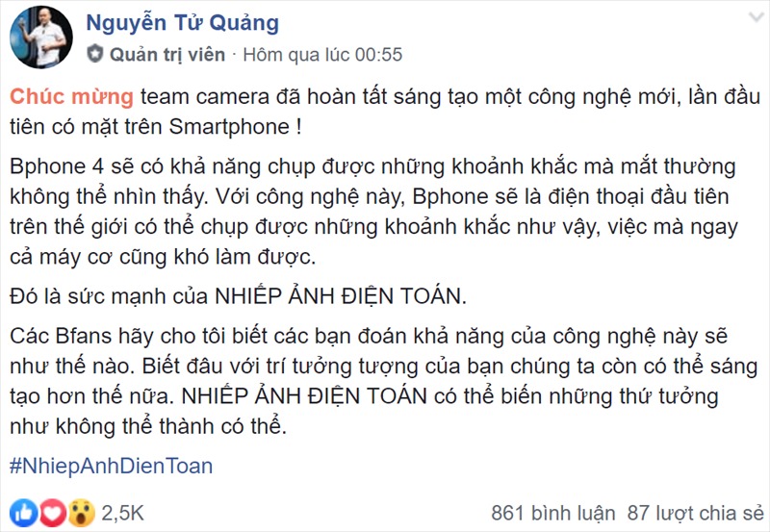Click the Bphone 4 paragraph text
This screenshot has height=532, width=770.
374,212
